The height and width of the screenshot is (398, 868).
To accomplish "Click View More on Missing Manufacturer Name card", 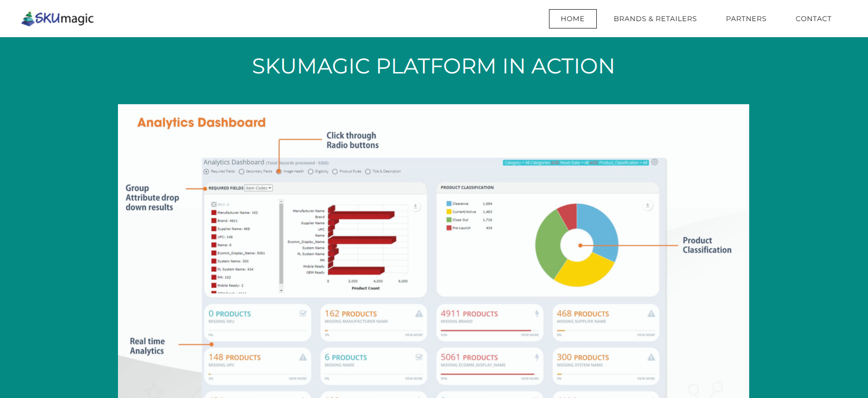I will click(x=414, y=335).
